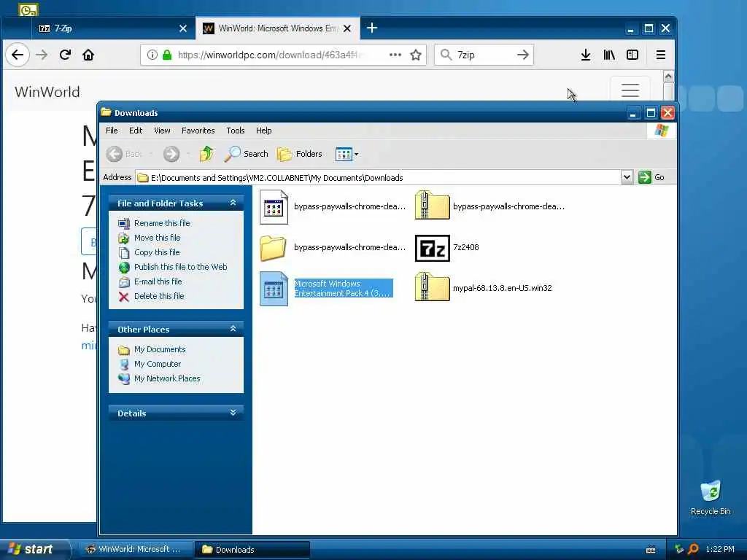
Task: Open the Help menu
Action: click(263, 131)
